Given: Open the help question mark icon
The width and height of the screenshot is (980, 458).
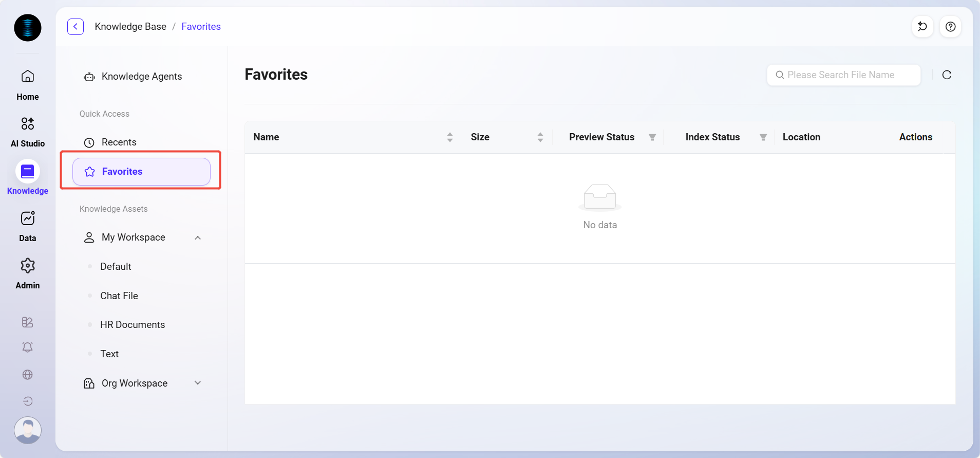Looking at the screenshot, I should coord(950,27).
